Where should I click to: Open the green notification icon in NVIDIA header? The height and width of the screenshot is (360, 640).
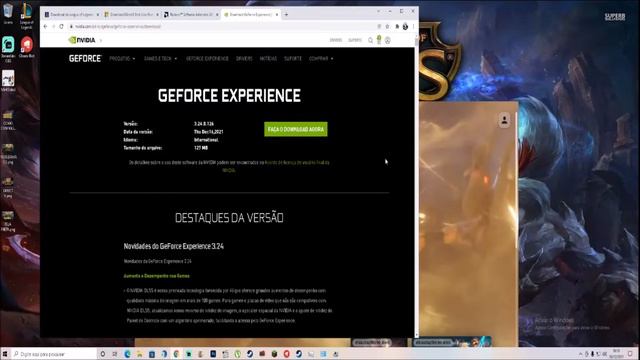[379, 40]
